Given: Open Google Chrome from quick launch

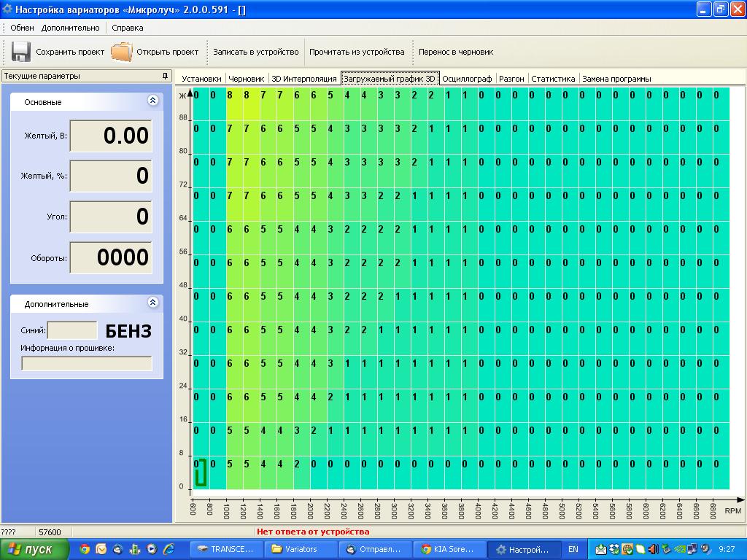Looking at the screenshot, I should 85,549.
